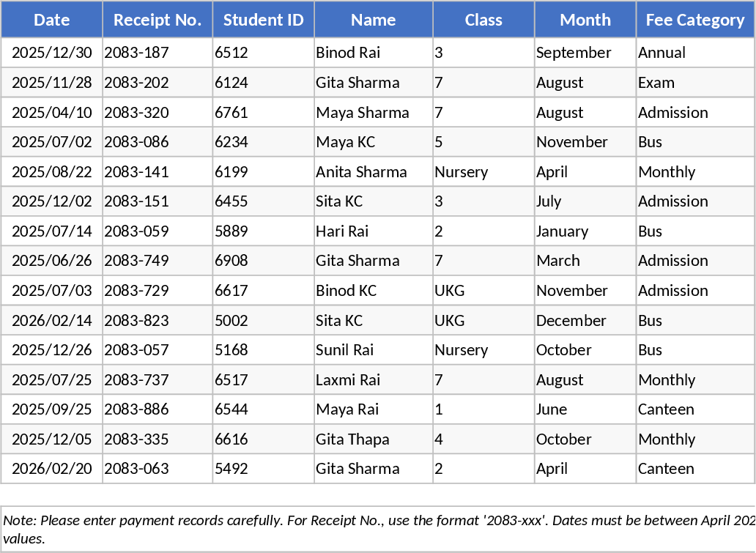Select the Anita Sharma name cell
Image resolution: width=756 pixels, height=553 pixels.
coord(374,172)
